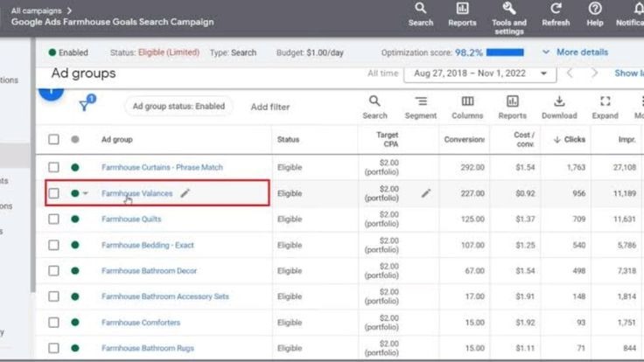Tick the Farmhouse Quilts row checkbox
The image size is (644, 362).
[54, 219]
